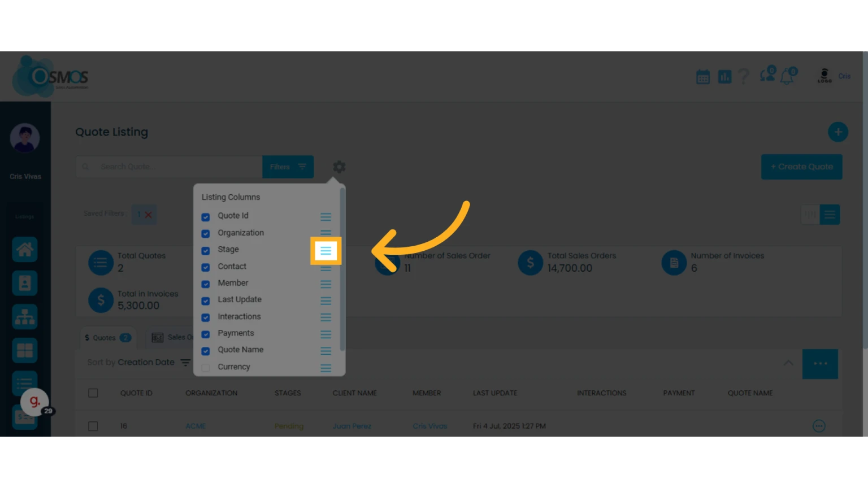Click the Search Quote input field

point(169,167)
